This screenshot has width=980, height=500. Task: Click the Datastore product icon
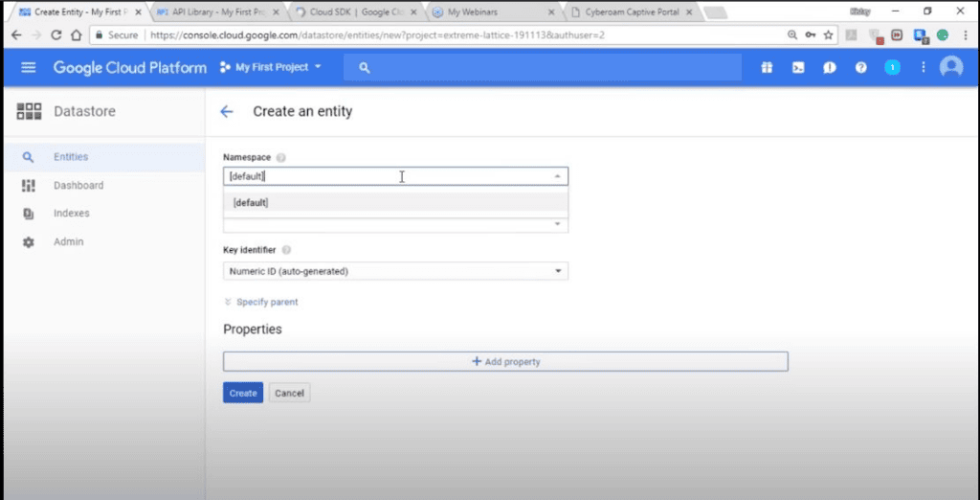click(29, 112)
